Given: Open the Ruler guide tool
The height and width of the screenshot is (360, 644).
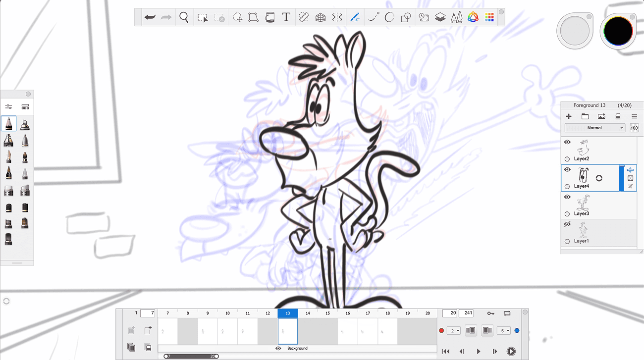Looking at the screenshot, I should coord(304,17).
